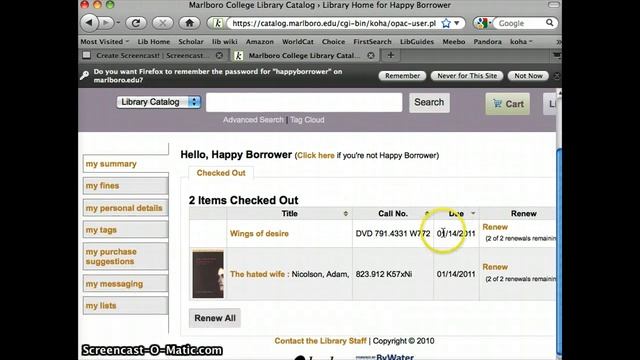Bookmark this page with the star icon
640x360 pixels.
pos(446,23)
